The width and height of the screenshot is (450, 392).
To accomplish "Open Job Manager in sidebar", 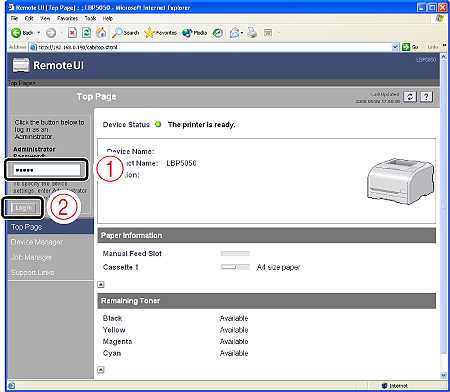I will tap(31, 257).
